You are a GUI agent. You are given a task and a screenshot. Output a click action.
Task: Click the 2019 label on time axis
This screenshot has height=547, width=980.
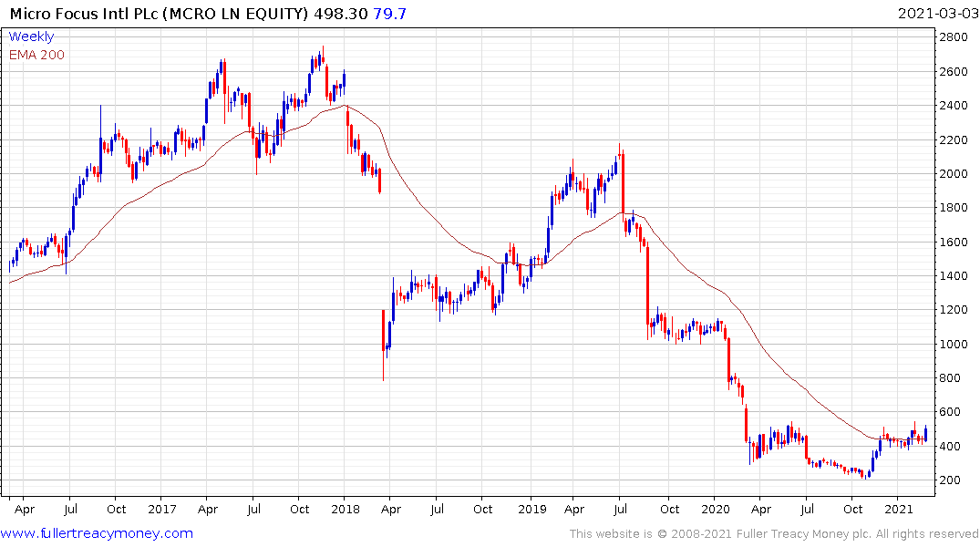point(531,509)
